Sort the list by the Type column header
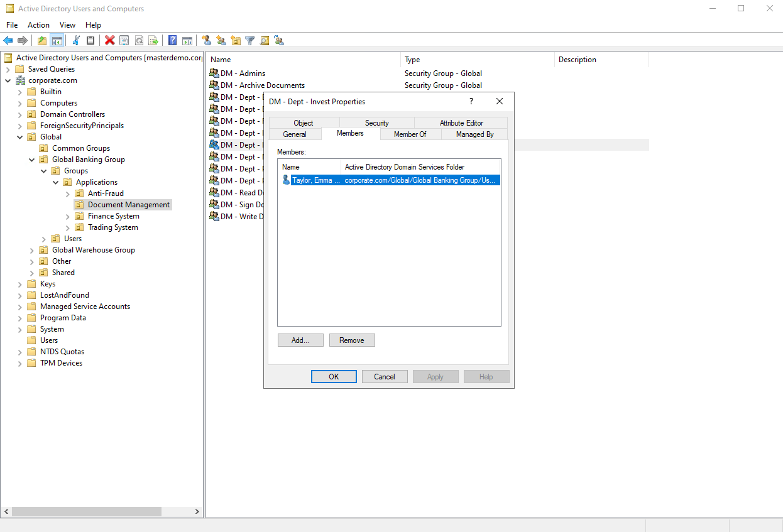The width and height of the screenshot is (783, 532). [x=478, y=60]
